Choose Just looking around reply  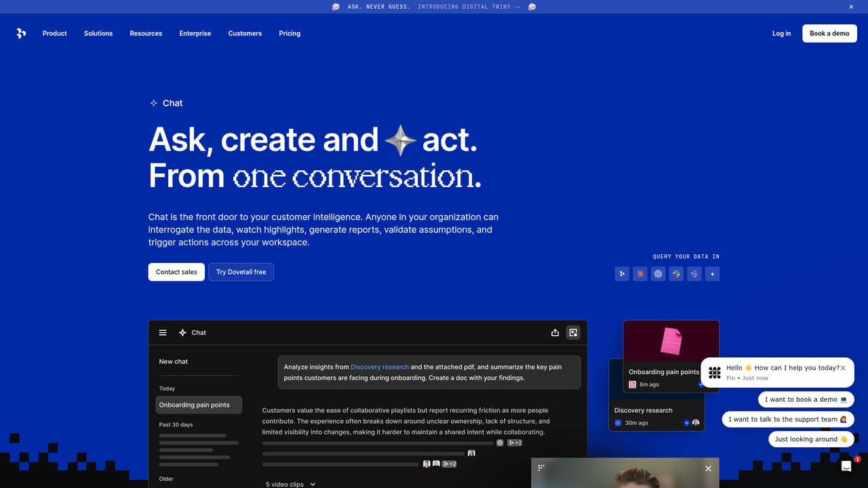[811, 439]
